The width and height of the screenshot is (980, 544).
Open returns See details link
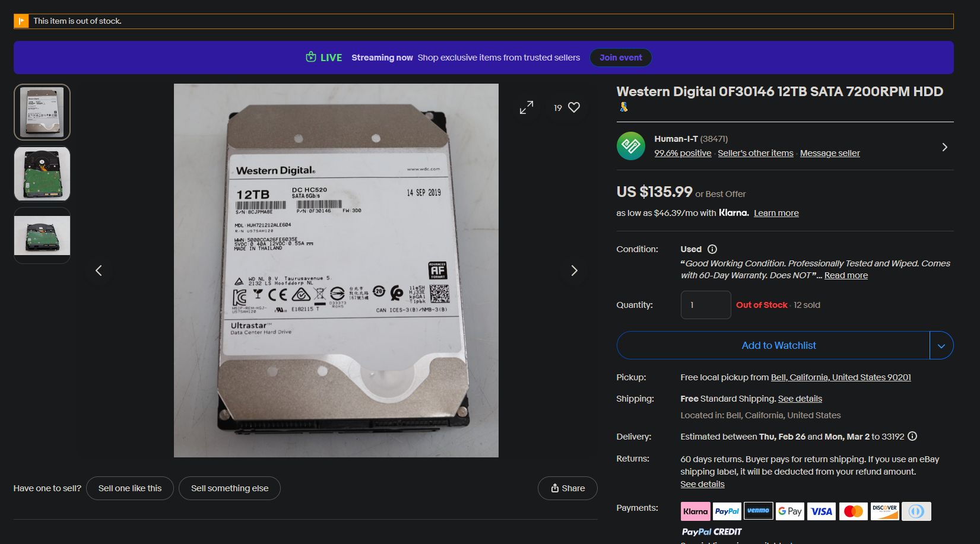(x=702, y=484)
